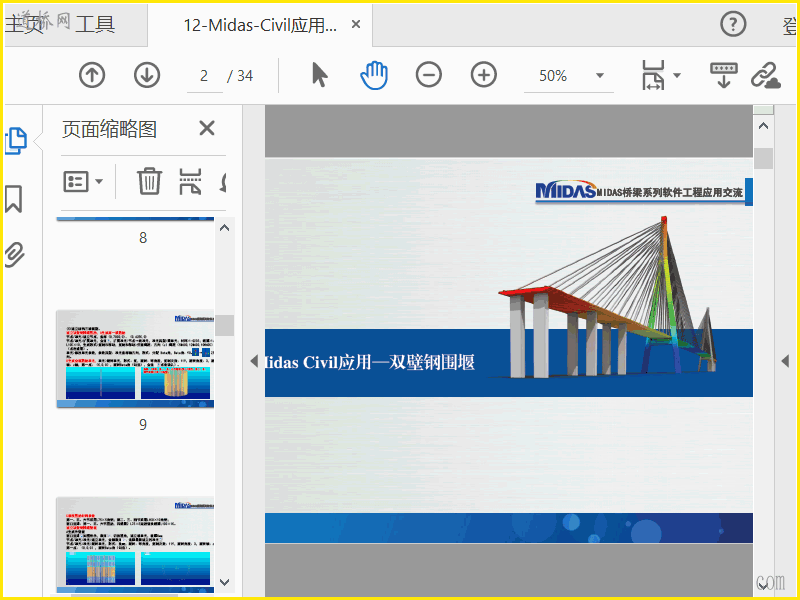The image size is (800, 600).
Task: Click the page number input field
Action: pyautogui.click(x=204, y=76)
